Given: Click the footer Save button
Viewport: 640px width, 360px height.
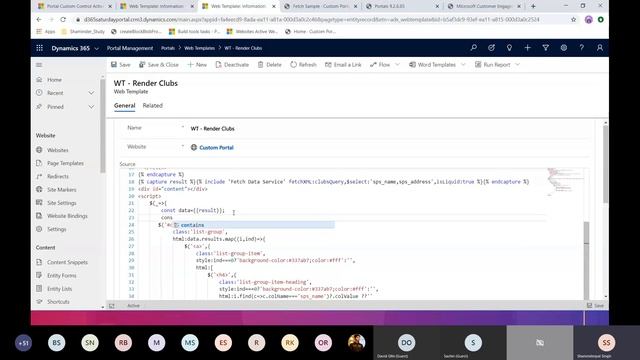Looking at the screenshot, I should coord(596,306).
